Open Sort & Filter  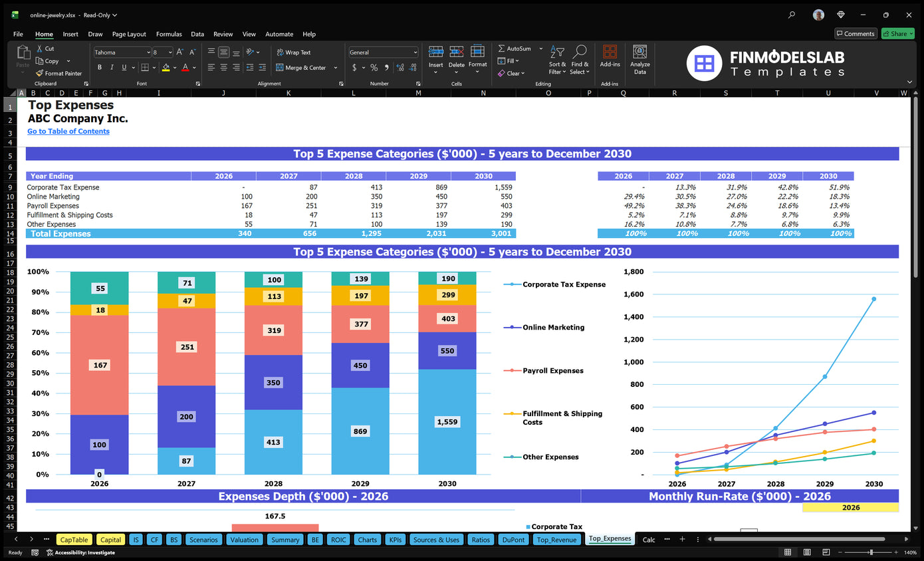pyautogui.click(x=557, y=60)
